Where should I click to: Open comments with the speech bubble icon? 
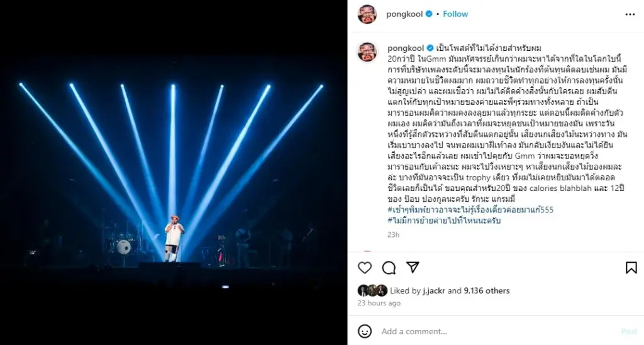[x=389, y=268]
